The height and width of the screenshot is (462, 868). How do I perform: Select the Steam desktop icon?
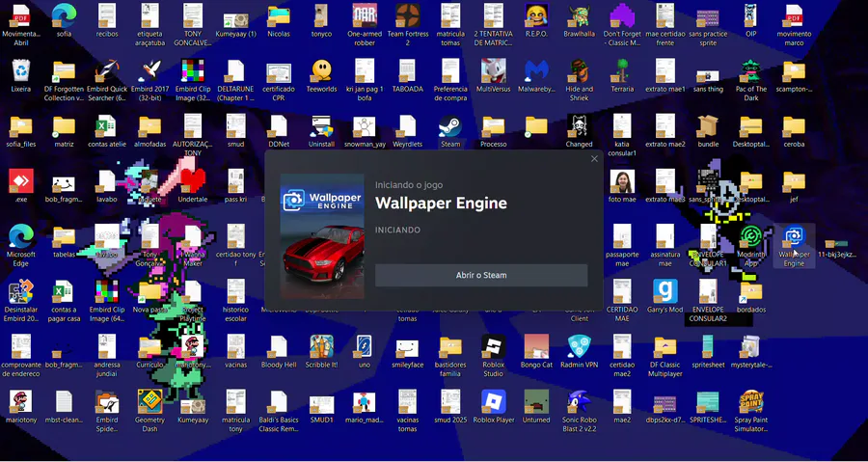click(450, 132)
